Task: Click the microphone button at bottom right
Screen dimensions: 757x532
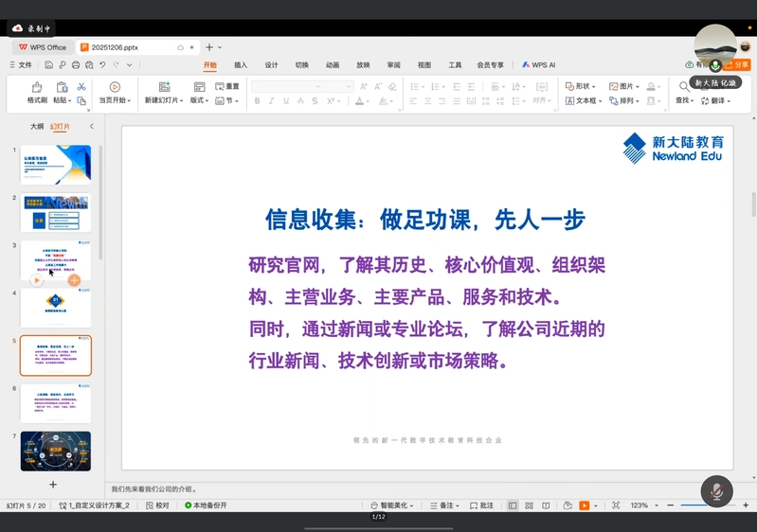Action: (716, 491)
